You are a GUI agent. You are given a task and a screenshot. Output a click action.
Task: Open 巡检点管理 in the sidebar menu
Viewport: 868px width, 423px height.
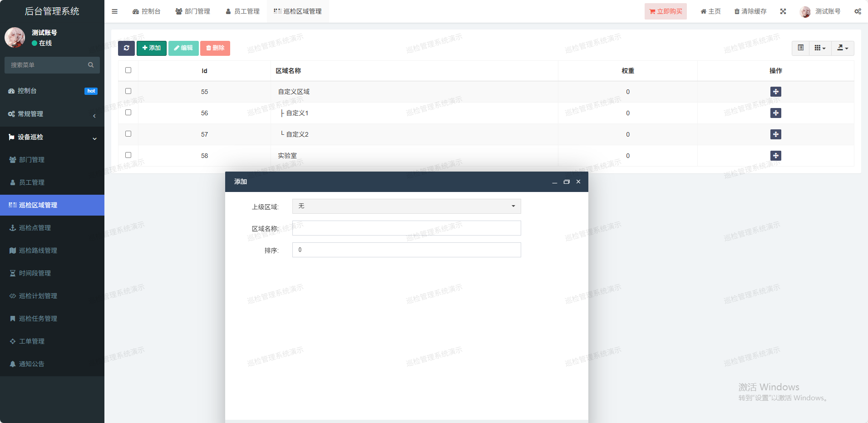coord(35,228)
